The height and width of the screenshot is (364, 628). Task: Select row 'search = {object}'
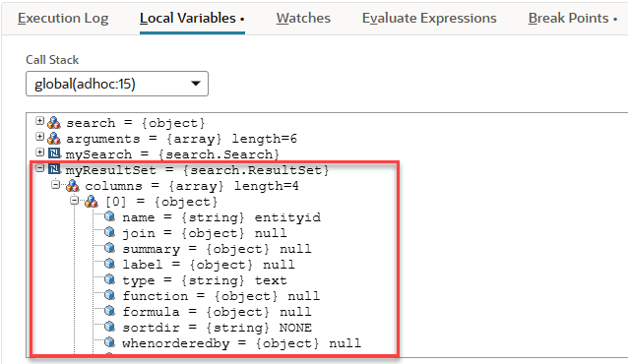point(136,123)
